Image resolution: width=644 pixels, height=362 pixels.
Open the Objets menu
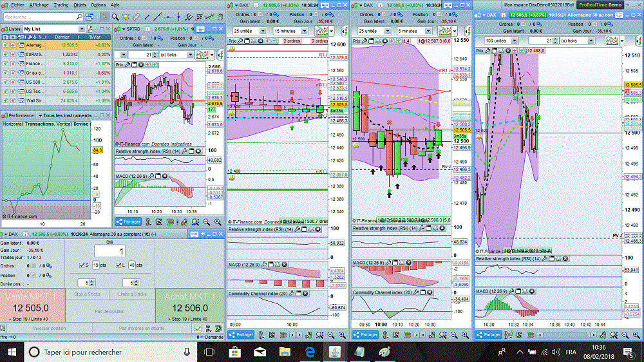click(x=80, y=5)
